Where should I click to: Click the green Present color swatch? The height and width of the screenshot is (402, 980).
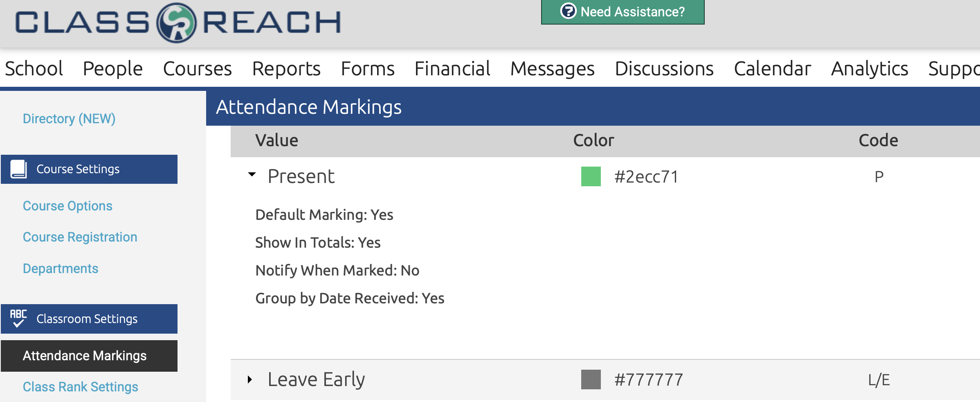[x=591, y=176]
